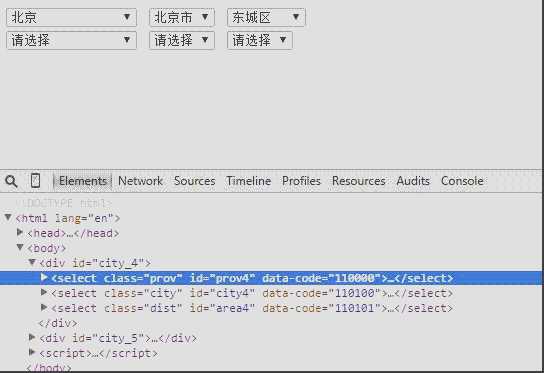Open the 北京市 city dropdown
Screen dimensions: 544x373
tap(182, 17)
